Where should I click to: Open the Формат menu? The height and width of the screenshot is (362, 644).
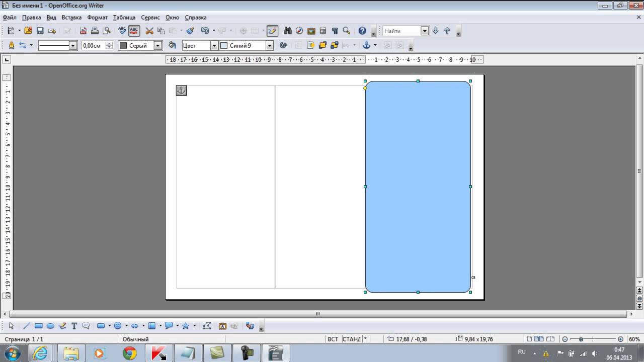pyautogui.click(x=97, y=17)
